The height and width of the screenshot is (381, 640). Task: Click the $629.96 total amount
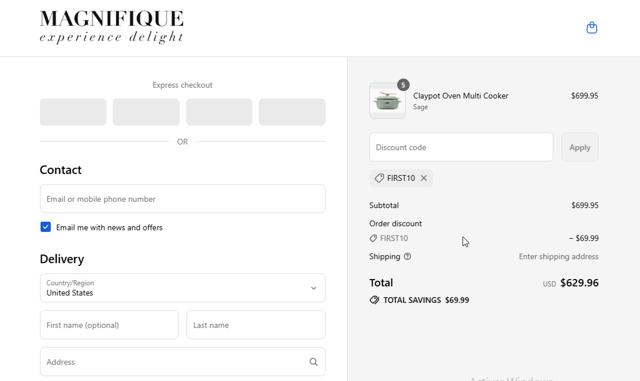(579, 283)
